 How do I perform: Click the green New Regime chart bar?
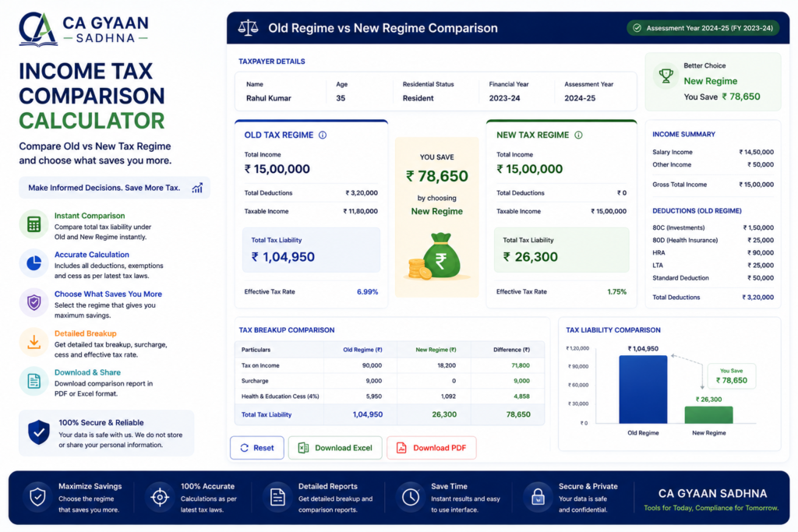[708, 414]
